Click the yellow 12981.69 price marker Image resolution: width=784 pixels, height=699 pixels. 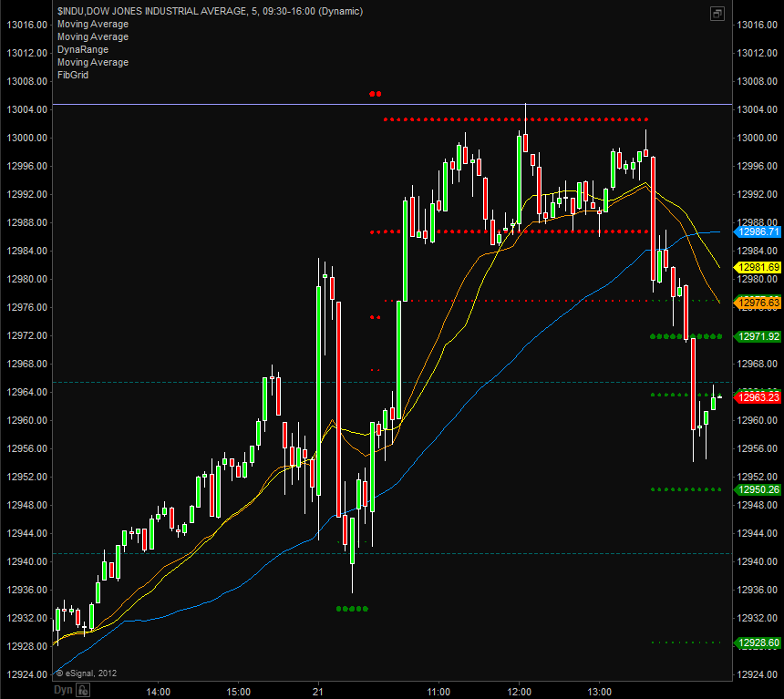758,267
